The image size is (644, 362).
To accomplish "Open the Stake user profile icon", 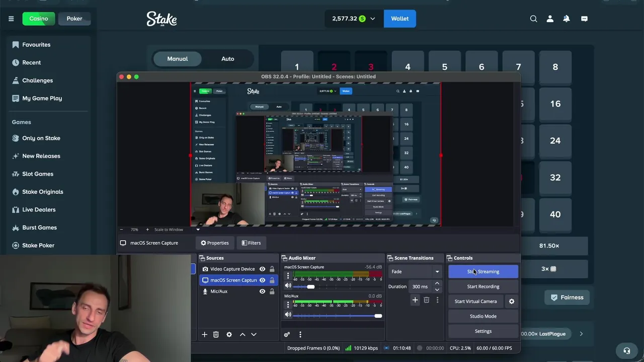I will click(x=550, y=19).
